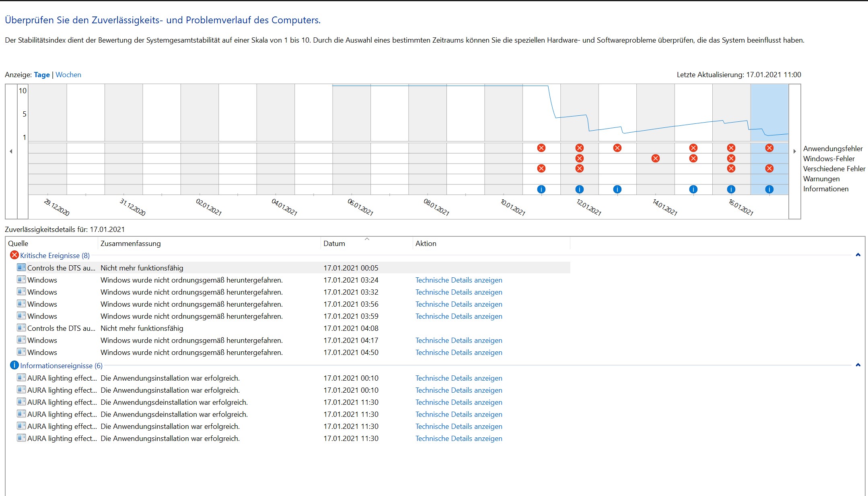The height and width of the screenshot is (496, 868).
Task: Click miscellaneous error icon for 16.01.2021
Action: 731,168
